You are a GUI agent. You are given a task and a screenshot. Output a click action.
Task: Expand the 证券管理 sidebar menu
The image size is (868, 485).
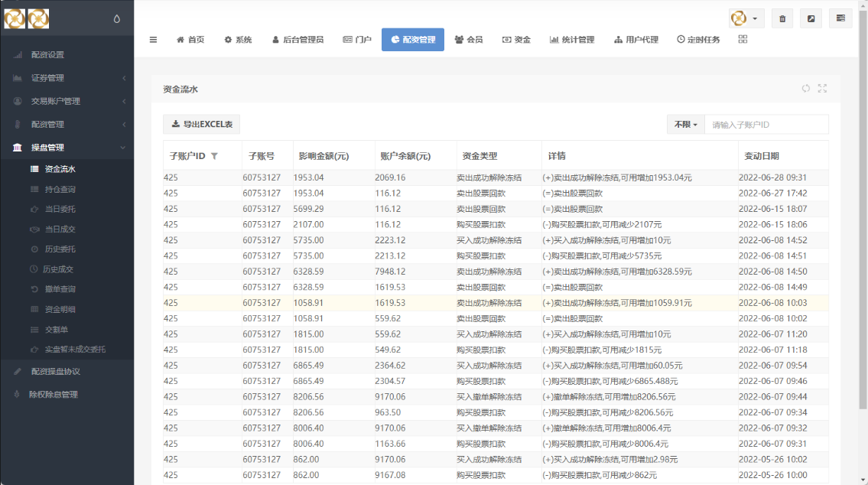point(67,78)
